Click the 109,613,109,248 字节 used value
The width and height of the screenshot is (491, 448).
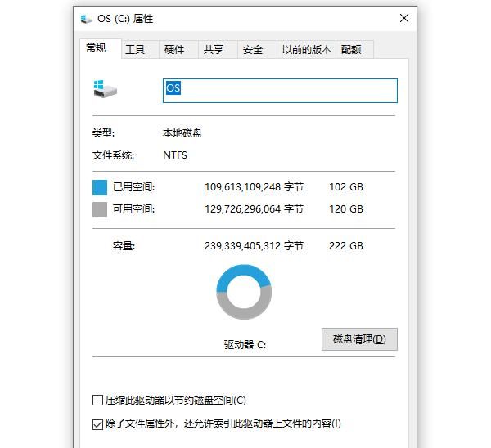tap(254, 187)
